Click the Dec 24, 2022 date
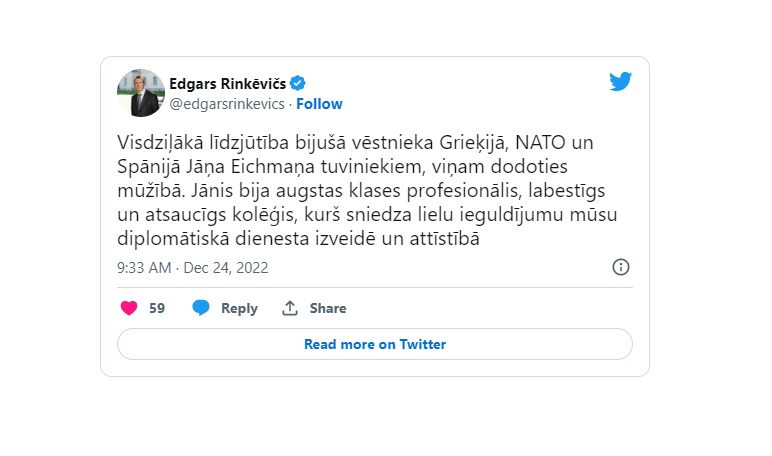The image size is (772, 456). point(226,268)
